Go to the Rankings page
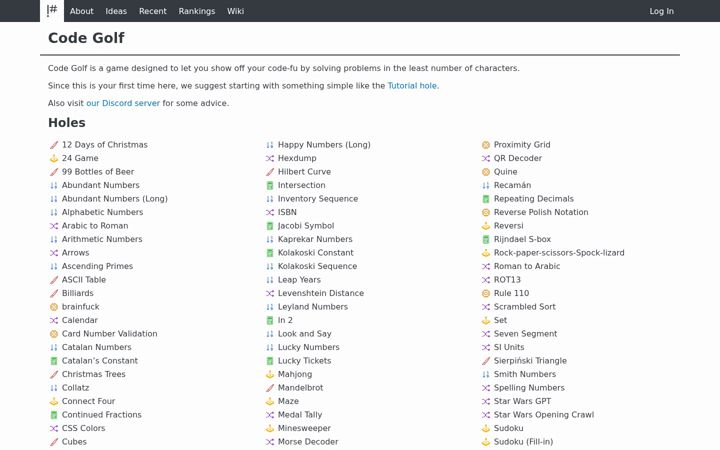720x450 pixels. (x=197, y=11)
